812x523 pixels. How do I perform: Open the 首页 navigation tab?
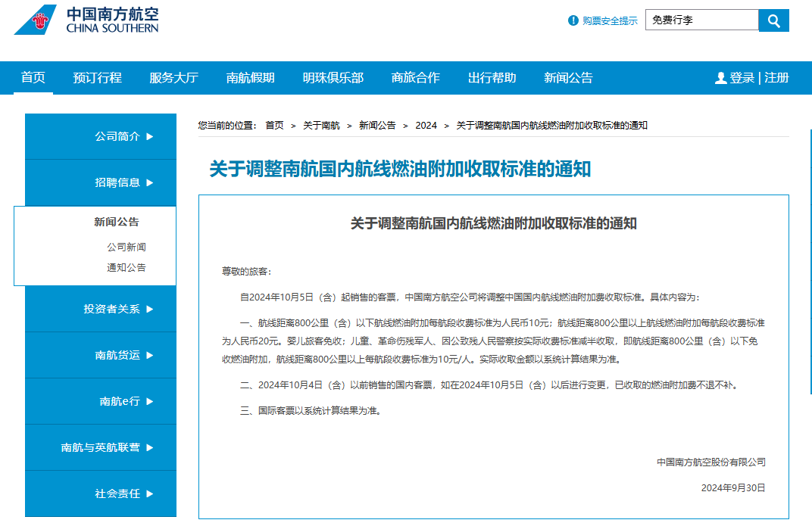point(33,78)
